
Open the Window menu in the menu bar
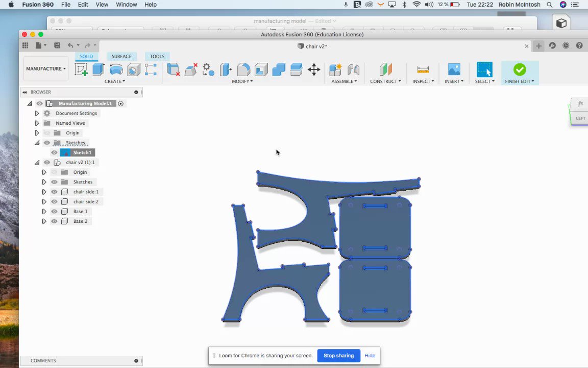127,5
